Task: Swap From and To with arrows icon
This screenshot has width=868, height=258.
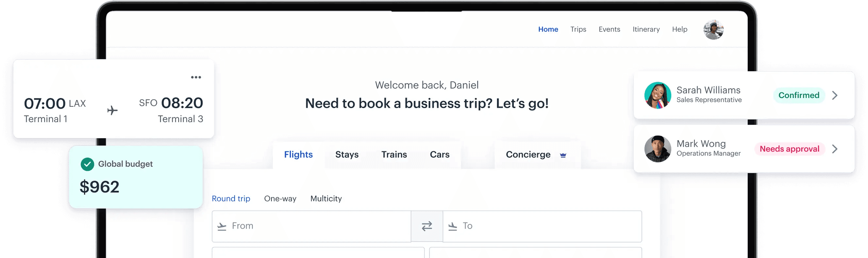Action: coord(426,226)
